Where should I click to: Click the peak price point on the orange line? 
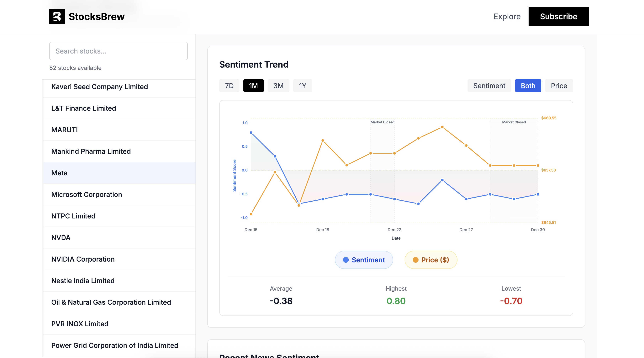[x=442, y=127]
